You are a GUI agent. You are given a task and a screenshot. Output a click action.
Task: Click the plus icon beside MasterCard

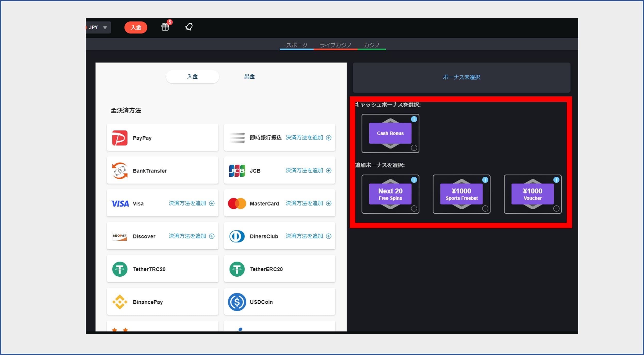coord(328,203)
